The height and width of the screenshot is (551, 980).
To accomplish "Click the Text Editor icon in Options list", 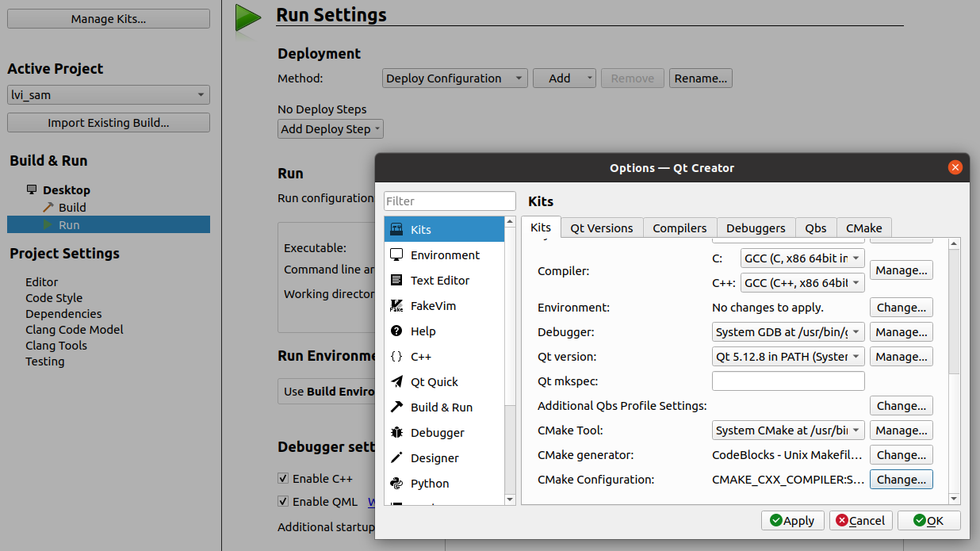I will (x=396, y=281).
